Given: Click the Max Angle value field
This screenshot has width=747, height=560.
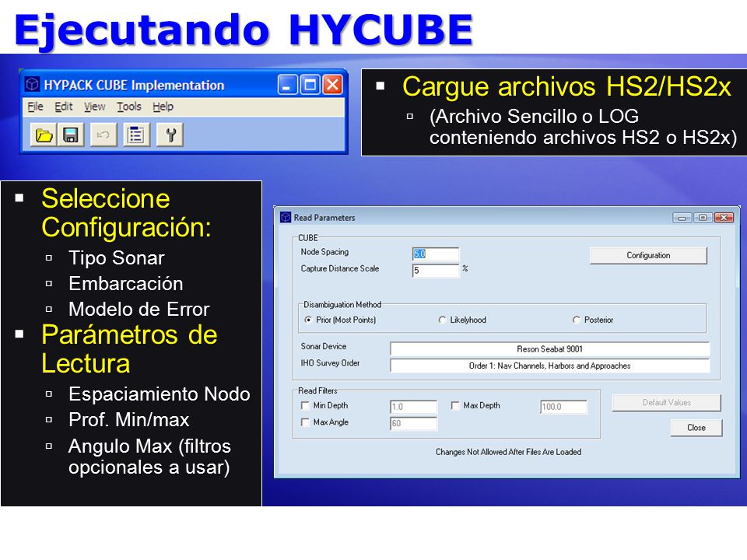Looking at the screenshot, I should point(413,423).
